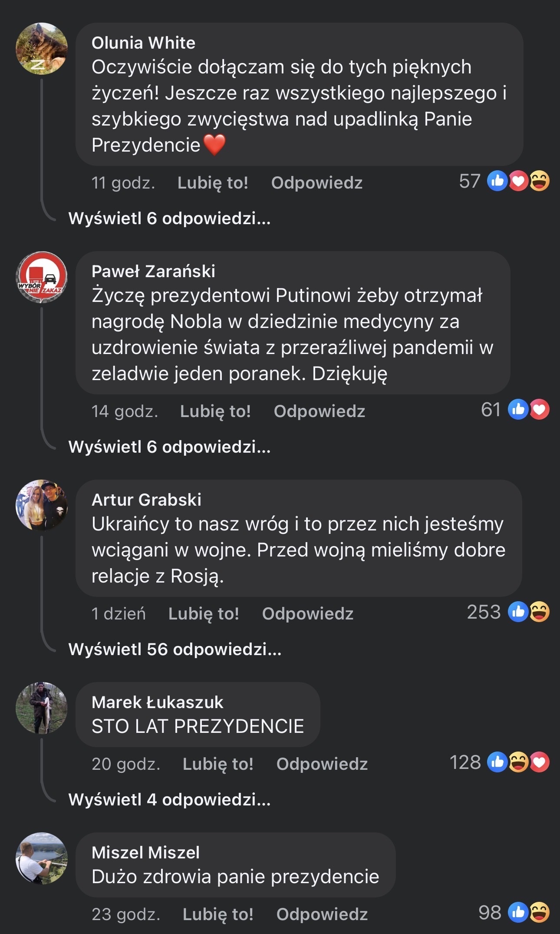
Task: Open Artur Grabski's name link
Action: tap(146, 500)
